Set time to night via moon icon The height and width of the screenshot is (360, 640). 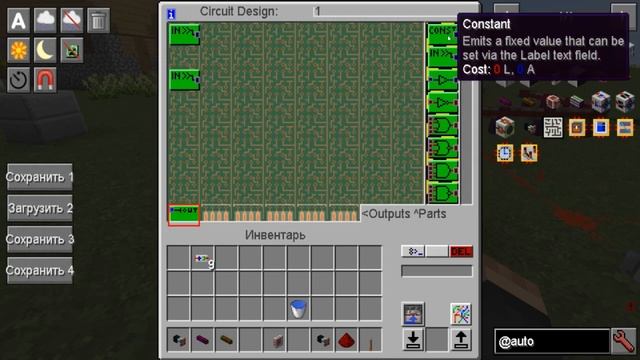coord(45,50)
